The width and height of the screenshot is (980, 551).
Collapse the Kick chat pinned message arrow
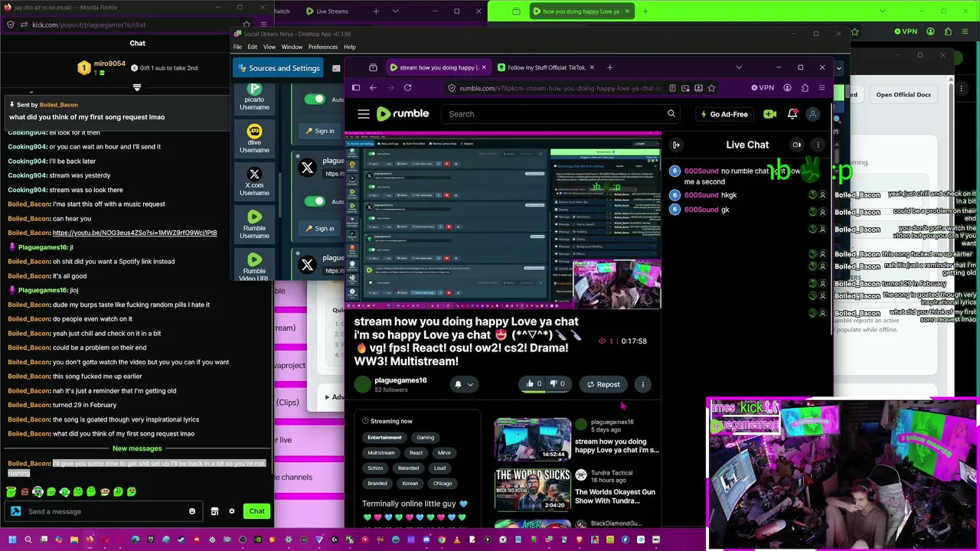click(137, 87)
